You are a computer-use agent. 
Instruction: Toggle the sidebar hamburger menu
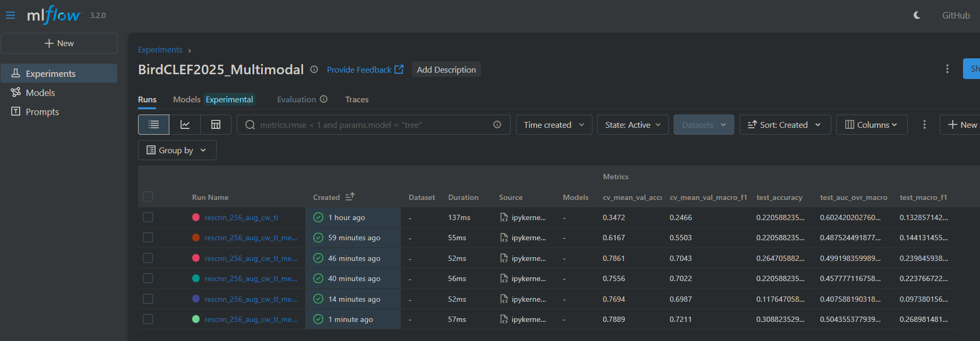[10, 15]
